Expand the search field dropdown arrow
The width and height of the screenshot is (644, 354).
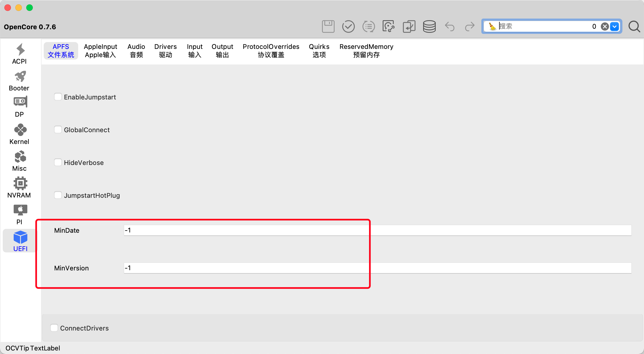[614, 26]
